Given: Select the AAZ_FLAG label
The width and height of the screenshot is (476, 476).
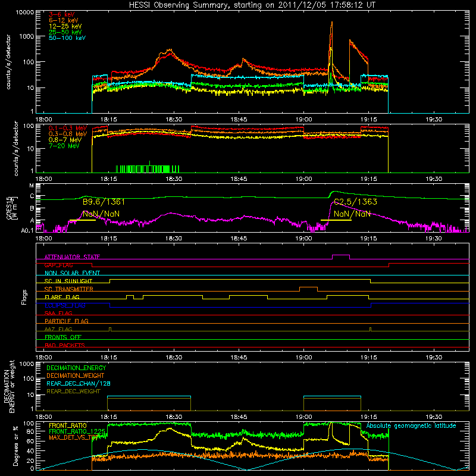Looking at the screenshot, I should point(58,329).
